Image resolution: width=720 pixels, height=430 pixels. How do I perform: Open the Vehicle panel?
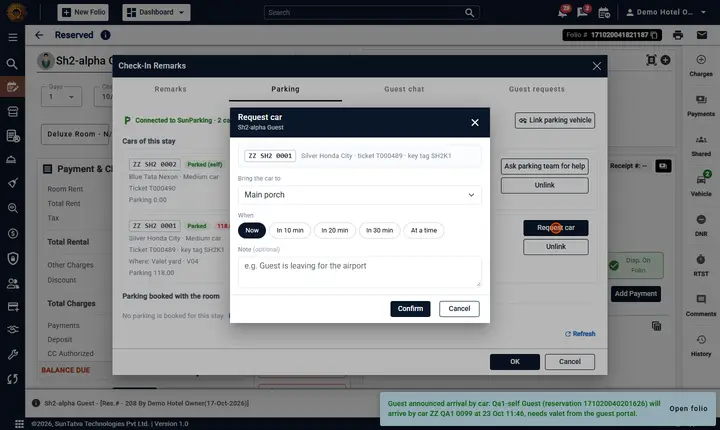point(701,185)
